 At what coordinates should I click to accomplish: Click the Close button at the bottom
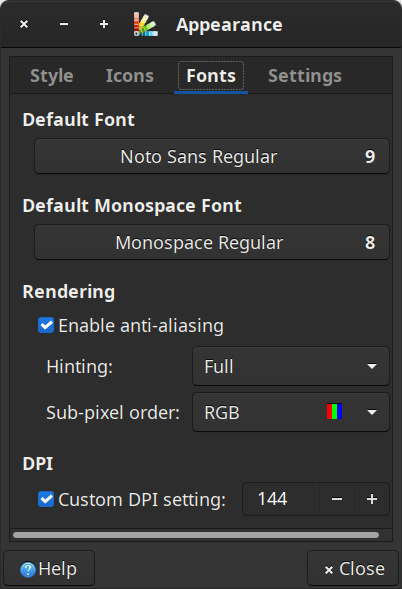click(353, 569)
